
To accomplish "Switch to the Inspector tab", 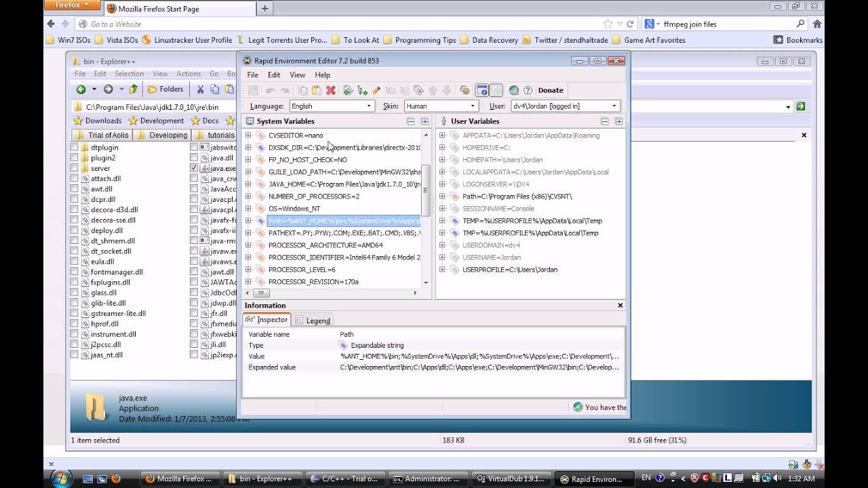I will [x=267, y=320].
